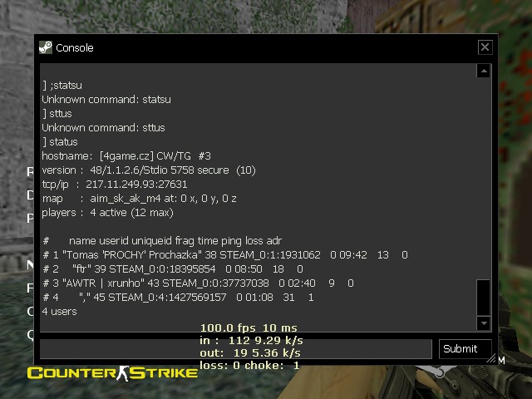Submit the console command
Image resolution: width=532 pixels, height=399 pixels.
pyautogui.click(x=465, y=349)
